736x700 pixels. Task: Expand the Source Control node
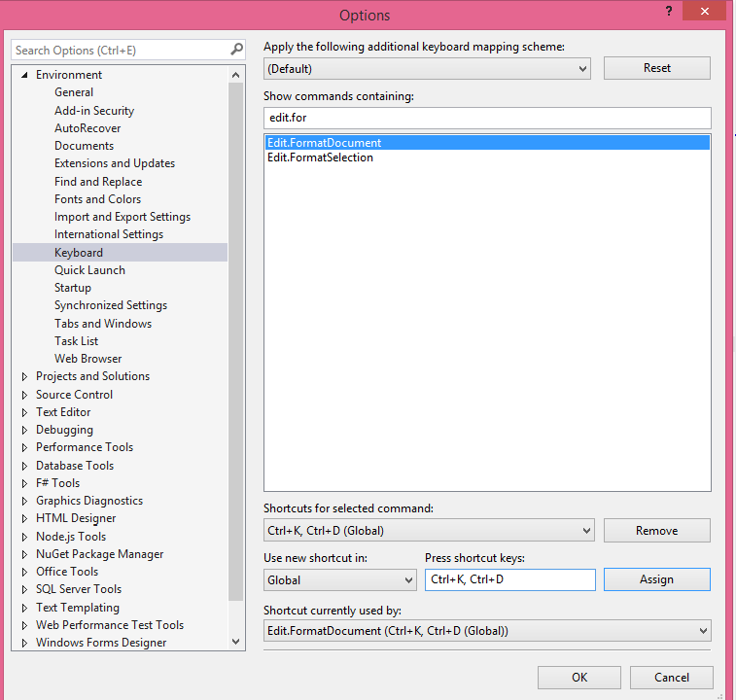[25, 395]
